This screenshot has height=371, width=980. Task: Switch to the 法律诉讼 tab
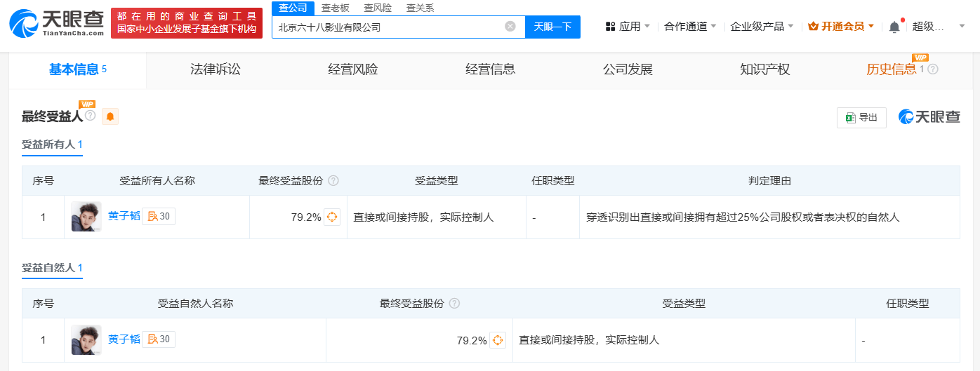pos(216,69)
